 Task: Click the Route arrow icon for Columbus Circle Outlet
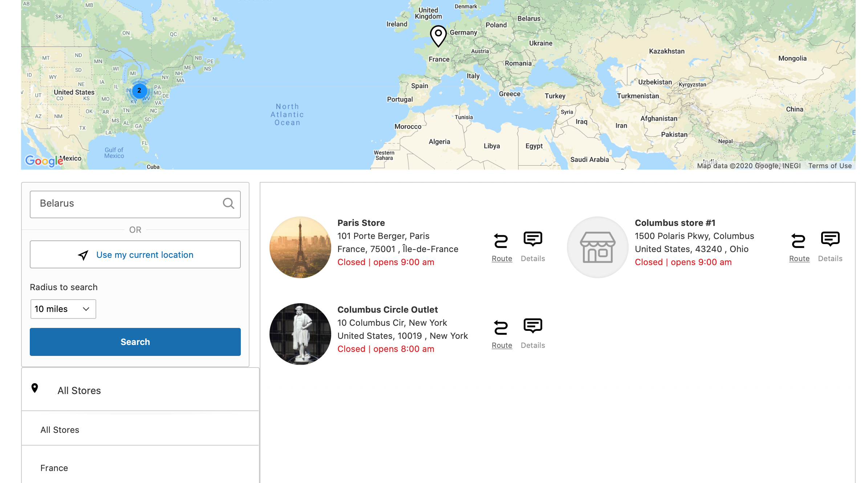coord(501,328)
